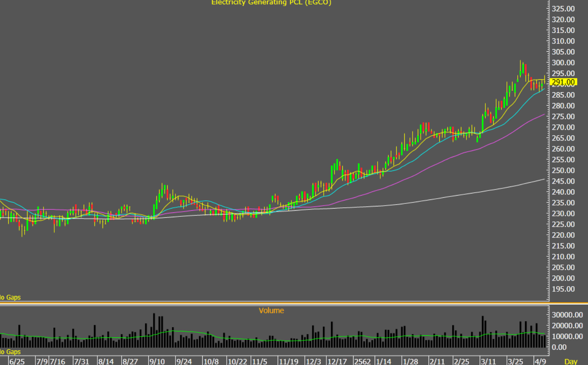Click the 200.00 price axis label
This screenshot has height=365, width=588.
point(563,278)
